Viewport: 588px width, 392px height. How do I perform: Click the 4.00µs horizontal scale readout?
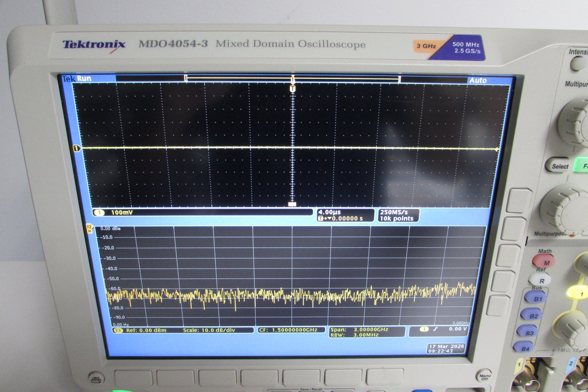pos(329,212)
